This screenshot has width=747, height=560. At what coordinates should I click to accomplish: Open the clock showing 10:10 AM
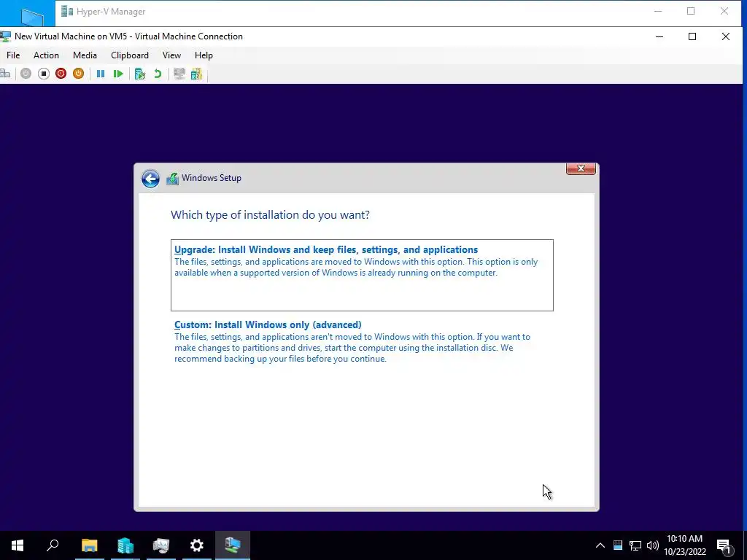(684, 545)
